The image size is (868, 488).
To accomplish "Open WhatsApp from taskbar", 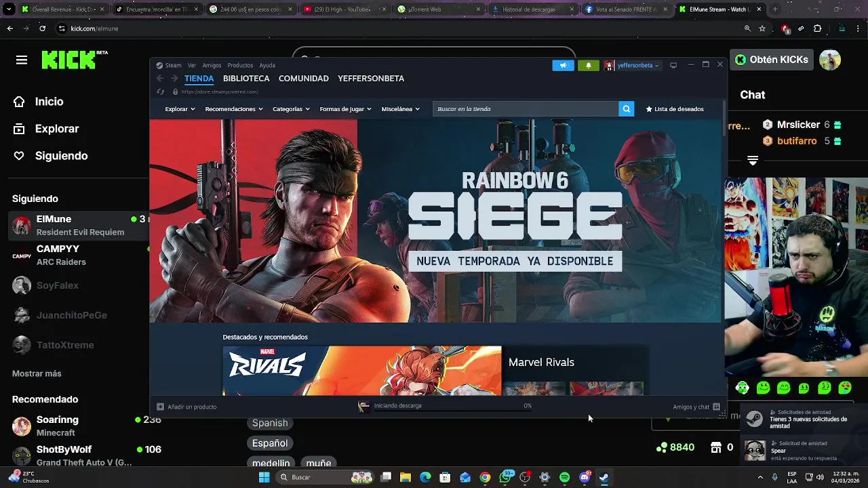I will tap(505, 477).
